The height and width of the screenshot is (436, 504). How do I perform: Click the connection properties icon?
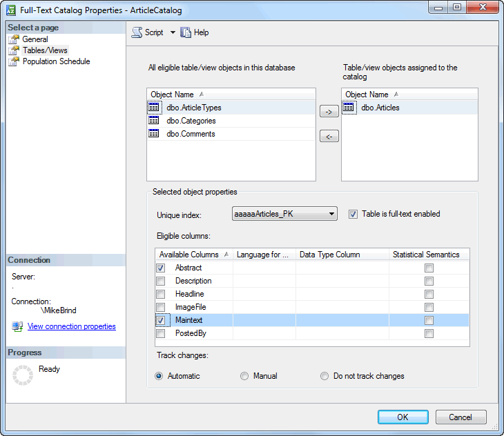(x=17, y=326)
